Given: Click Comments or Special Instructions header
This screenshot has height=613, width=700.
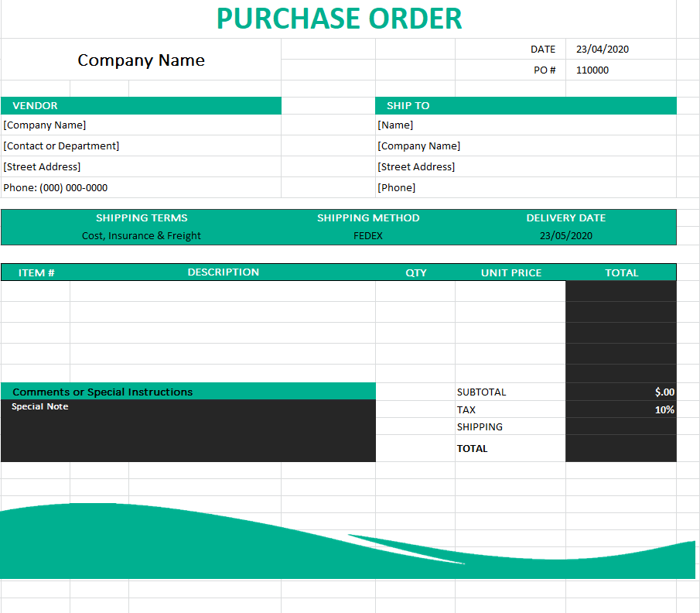Looking at the screenshot, I should pos(188,392).
